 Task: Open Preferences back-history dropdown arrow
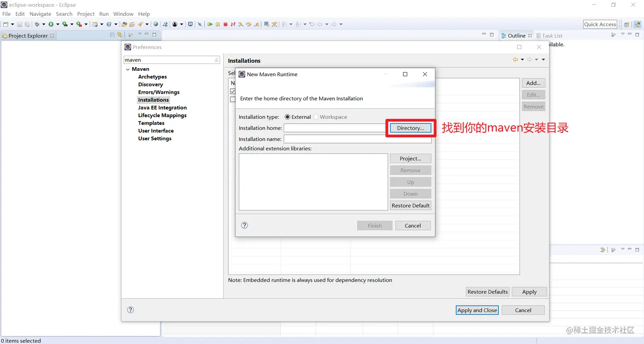point(522,60)
